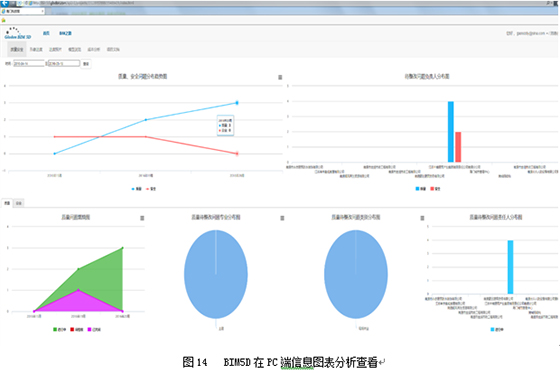Select the second tab in the gray navigation bar
The image size is (560, 373).
[x=36, y=49]
